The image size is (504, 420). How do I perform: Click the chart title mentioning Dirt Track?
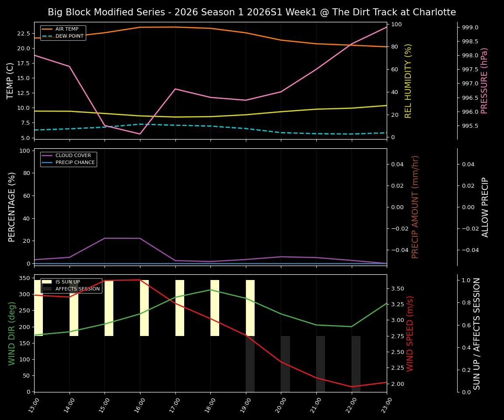click(252, 12)
